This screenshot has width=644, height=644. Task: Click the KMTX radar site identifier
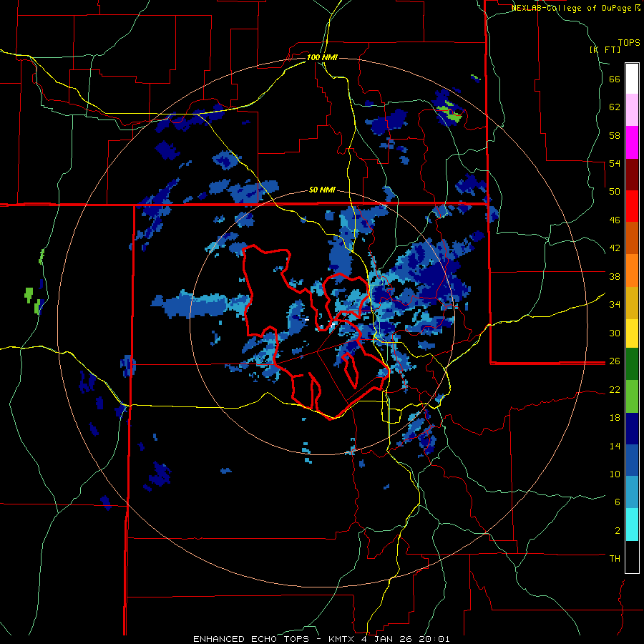tap(341, 639)
